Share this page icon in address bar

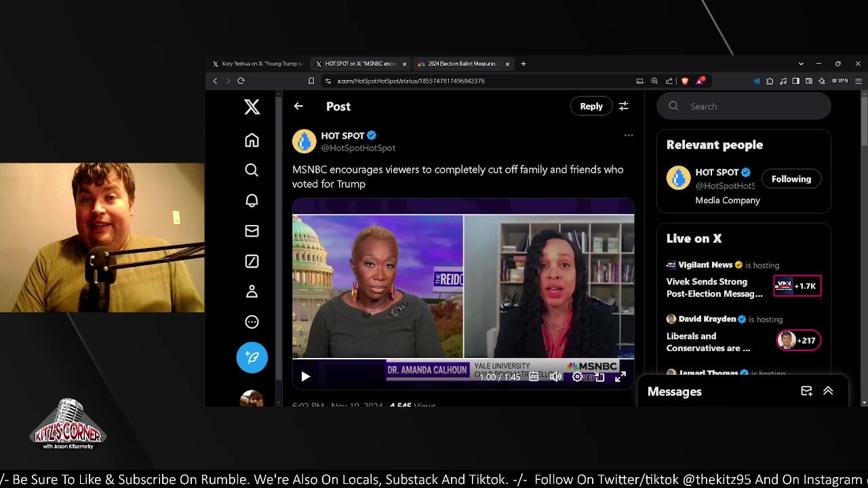coord(669,81)
